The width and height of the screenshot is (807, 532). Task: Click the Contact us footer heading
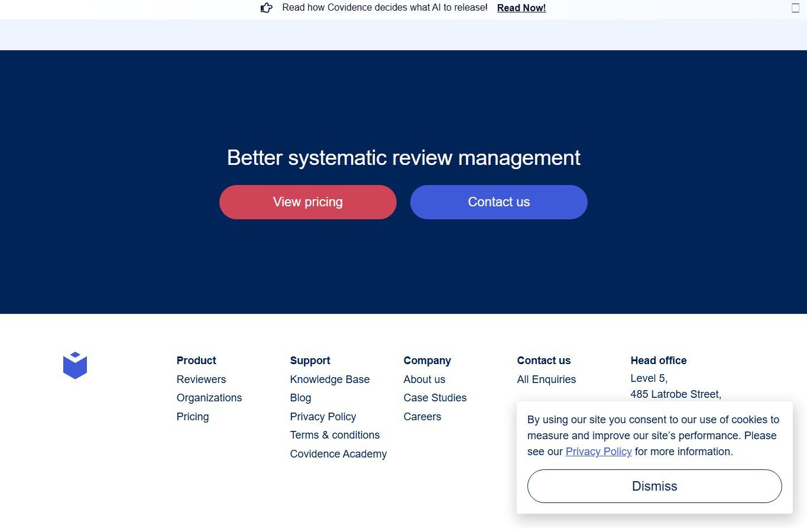544,361
